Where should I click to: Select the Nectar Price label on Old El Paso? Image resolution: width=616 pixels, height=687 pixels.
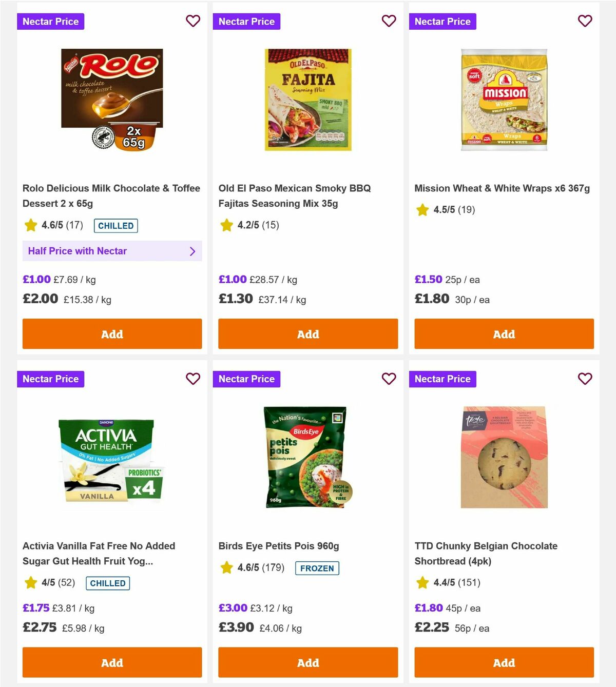(x=247, y=21)
